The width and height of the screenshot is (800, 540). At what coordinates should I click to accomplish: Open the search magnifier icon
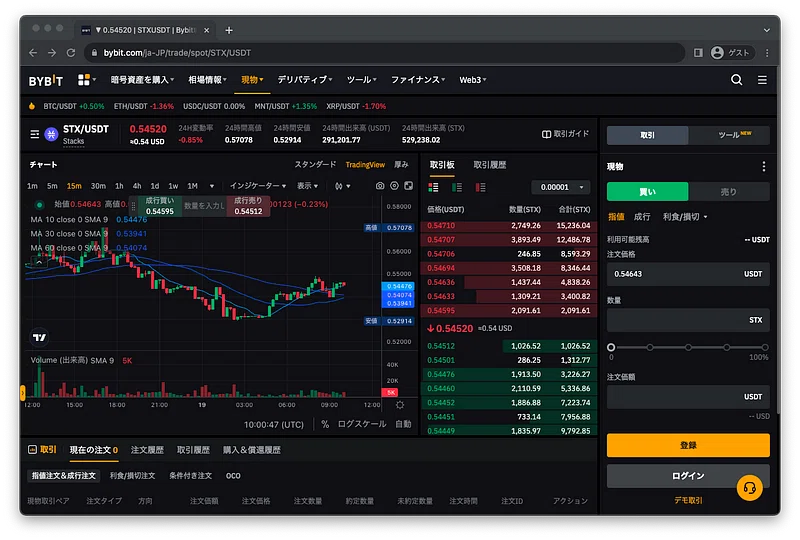[736, 80]
